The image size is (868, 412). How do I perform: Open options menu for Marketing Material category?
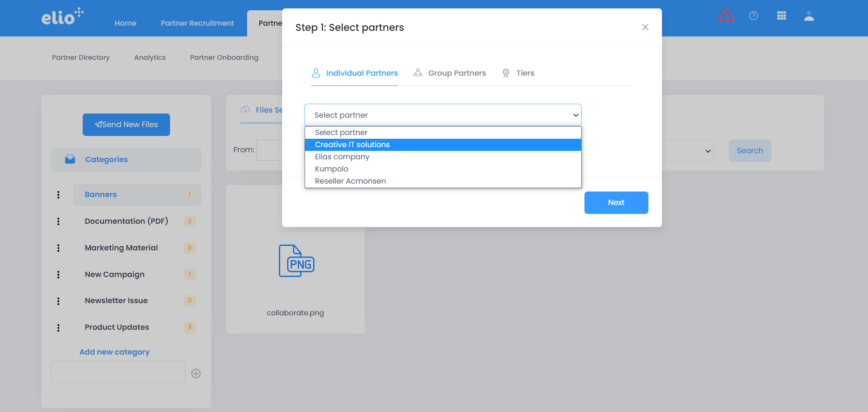[x=58, y=248]
